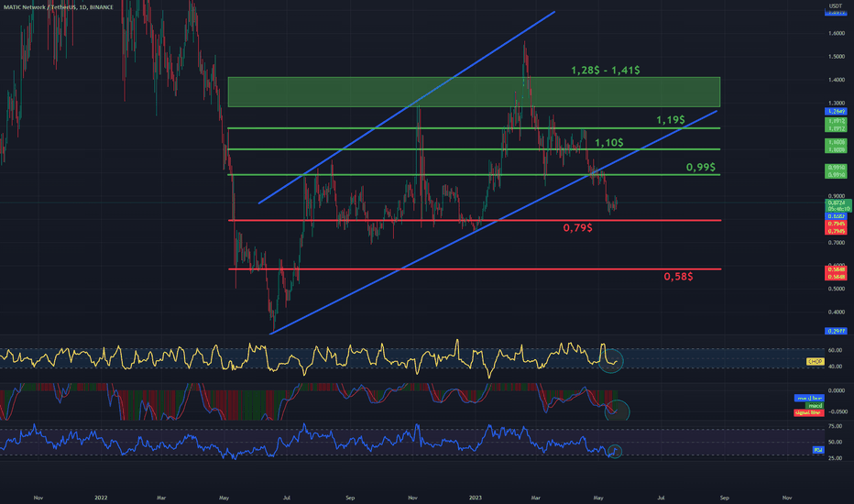
Task: Click the 2023 label on time axis
Action: point(475,498)
